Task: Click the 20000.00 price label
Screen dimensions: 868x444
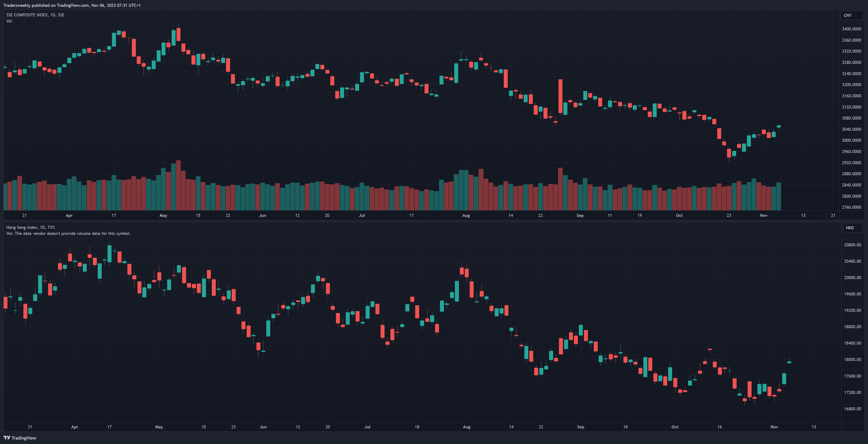Action: pos(853,277)
